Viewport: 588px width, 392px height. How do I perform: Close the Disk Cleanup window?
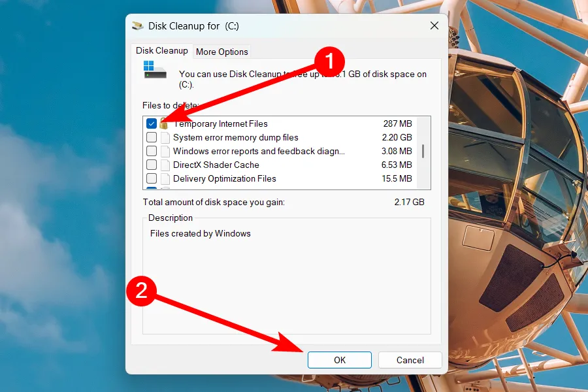[434, 26]
